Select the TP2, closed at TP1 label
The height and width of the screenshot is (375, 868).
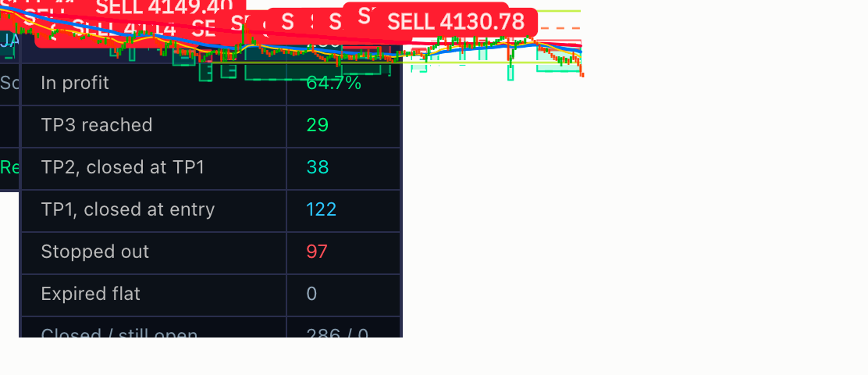click(x=123, y=167)
